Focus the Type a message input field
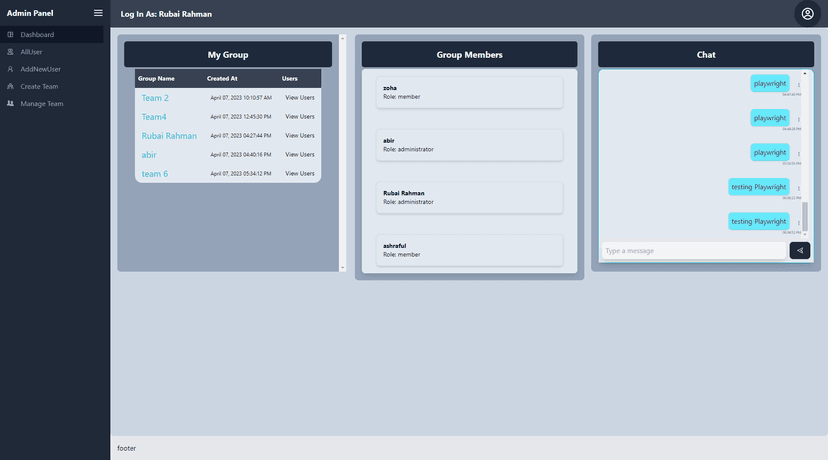This screenshot has width=828, height=460. [x=692, y=251]
